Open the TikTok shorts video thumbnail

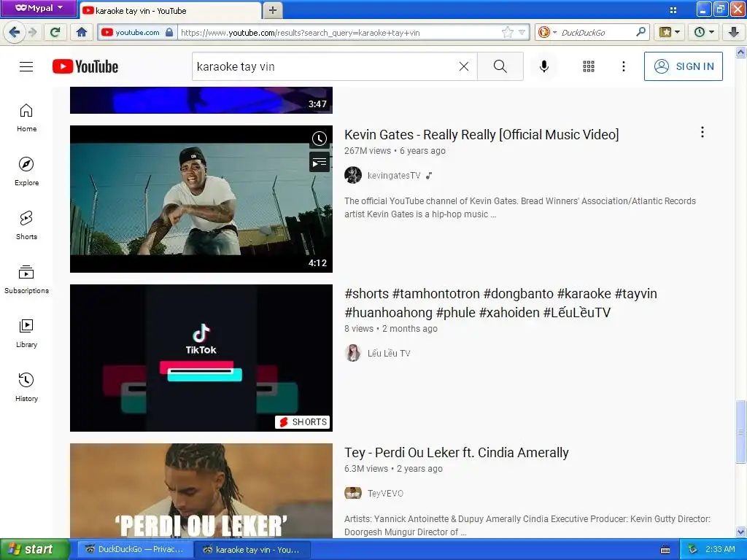click(201, 358)
